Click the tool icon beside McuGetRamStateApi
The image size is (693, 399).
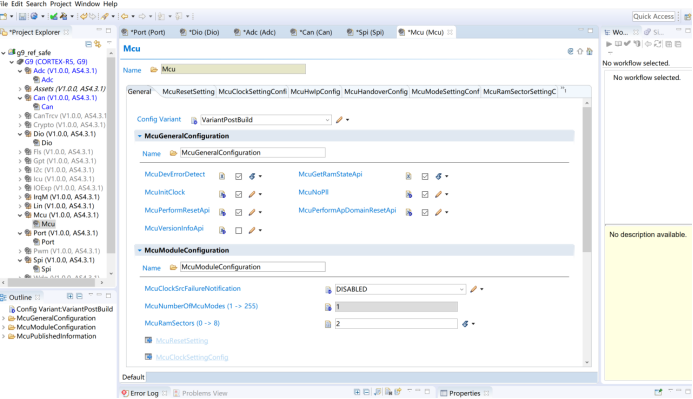438,176
